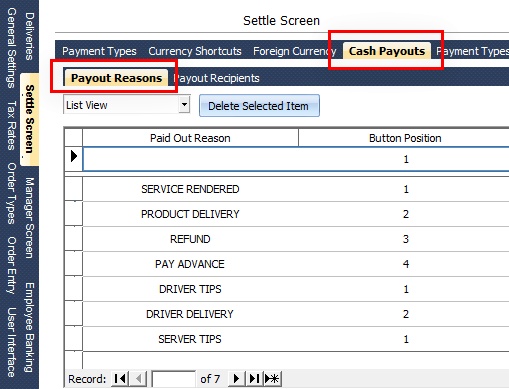Click button position 1 for DRIVER TIPS
Viewport: 509px width, 389px height.
405,289
